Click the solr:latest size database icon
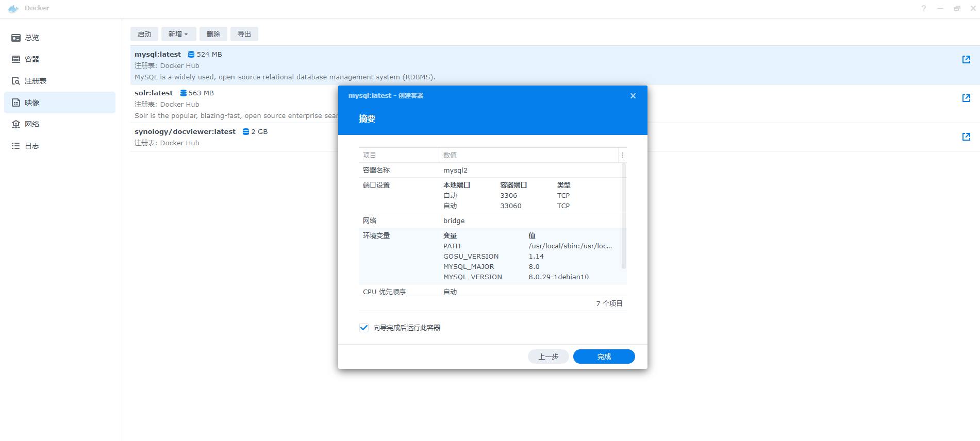980x441 pixels. click(x=183, y=93)
